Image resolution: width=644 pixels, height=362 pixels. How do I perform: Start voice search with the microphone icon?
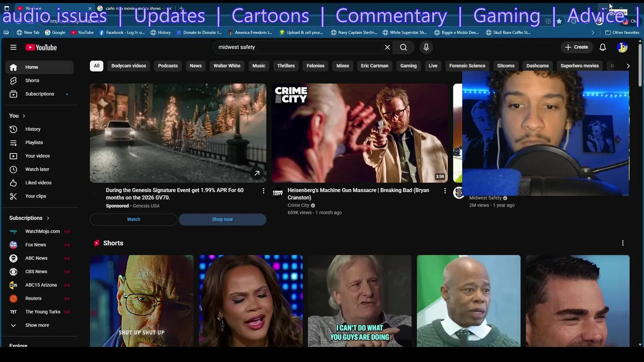point(426,47)
